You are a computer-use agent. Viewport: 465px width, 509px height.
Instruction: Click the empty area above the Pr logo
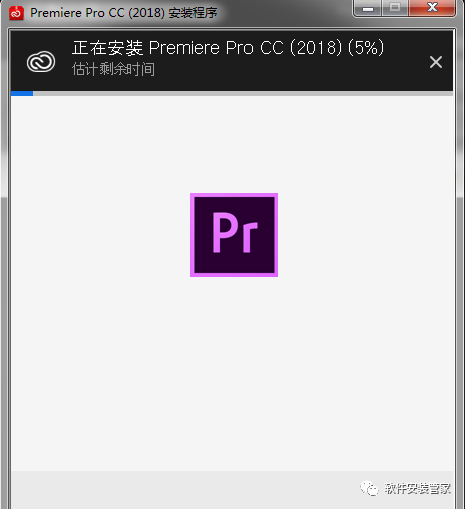pyautogui.click(x=234, y=144)
